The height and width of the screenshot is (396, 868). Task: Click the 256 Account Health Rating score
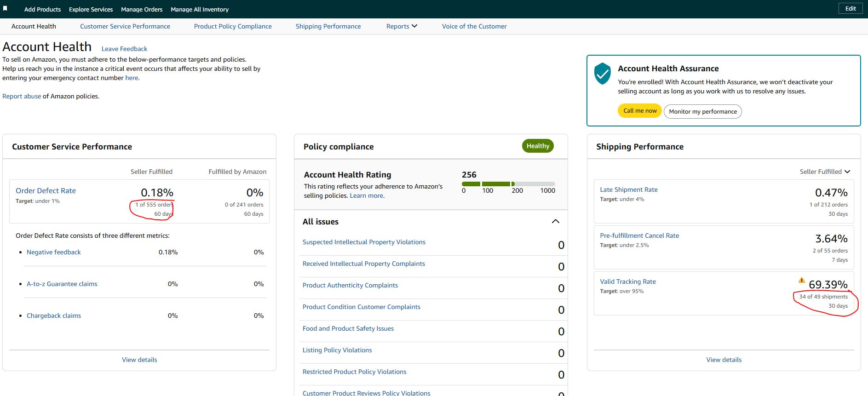click(x=469, y=174)
